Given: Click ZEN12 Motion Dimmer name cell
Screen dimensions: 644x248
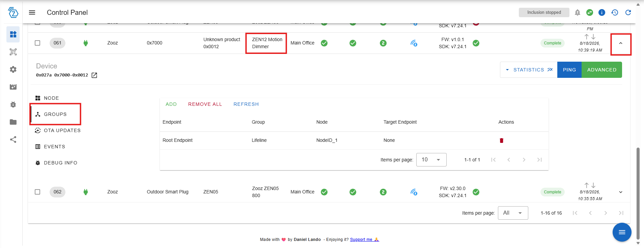Looking at the screenshot, I should (267, 43).
